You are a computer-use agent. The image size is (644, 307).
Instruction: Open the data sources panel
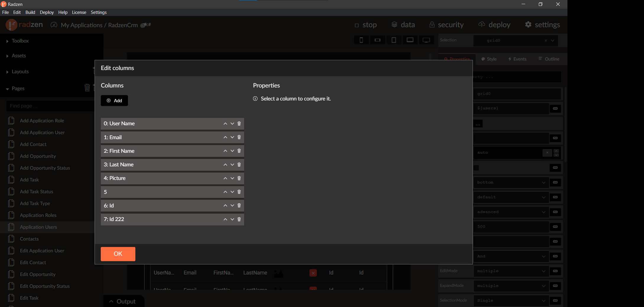point(403,25)
